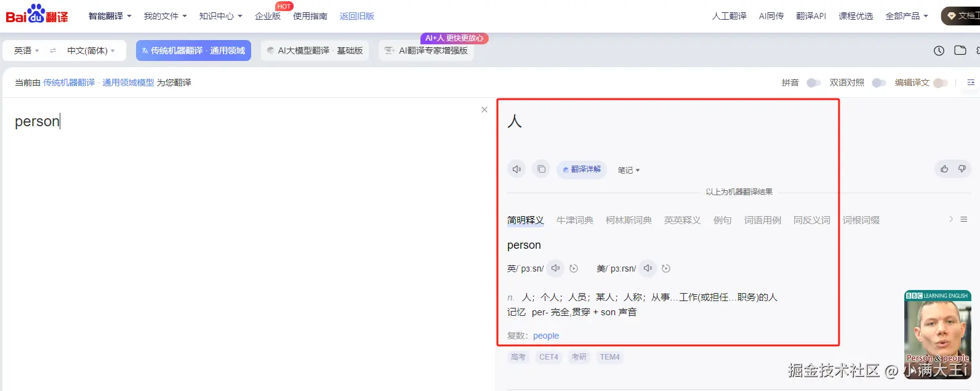Play American pronunciation of person
The width and height of the screenshot is (980, 391).
[648, 268]
